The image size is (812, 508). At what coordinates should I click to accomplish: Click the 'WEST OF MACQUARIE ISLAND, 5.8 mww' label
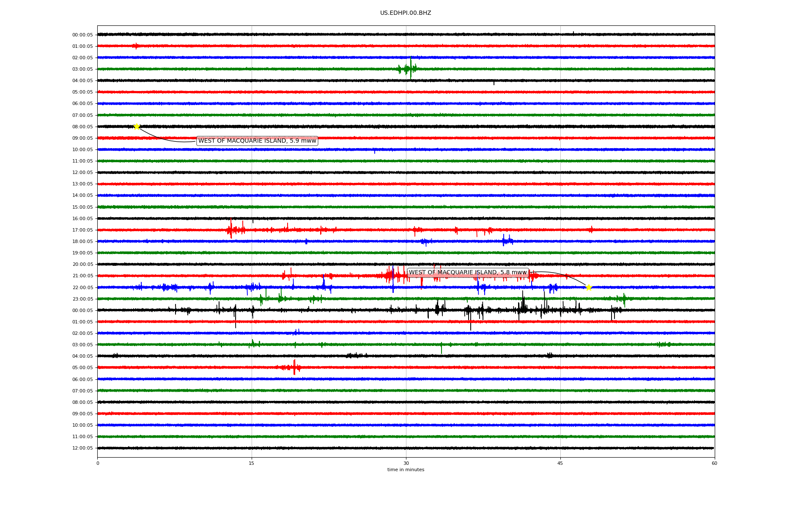click(468, 273)
